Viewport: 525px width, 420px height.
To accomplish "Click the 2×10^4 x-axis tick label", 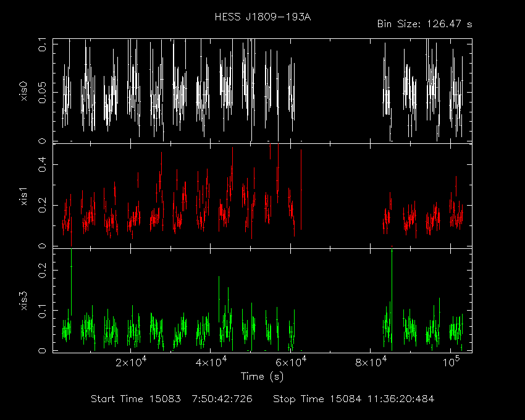I will tap(131, 362).
